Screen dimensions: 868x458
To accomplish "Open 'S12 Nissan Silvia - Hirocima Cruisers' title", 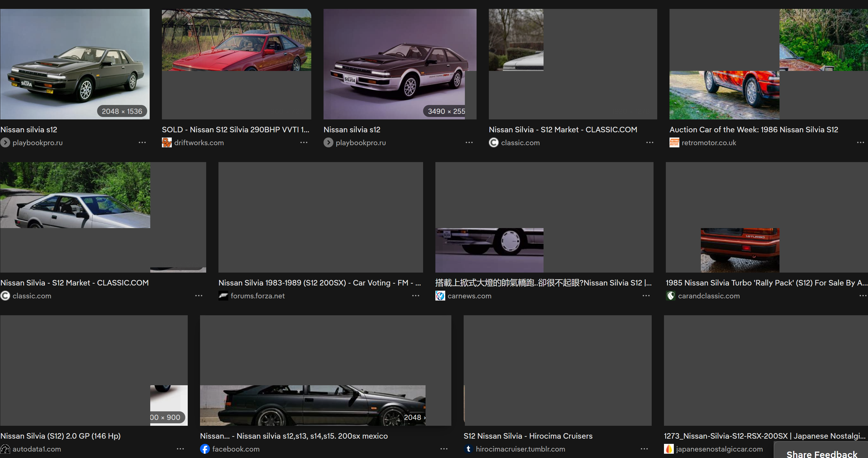I will pos(528,436).
